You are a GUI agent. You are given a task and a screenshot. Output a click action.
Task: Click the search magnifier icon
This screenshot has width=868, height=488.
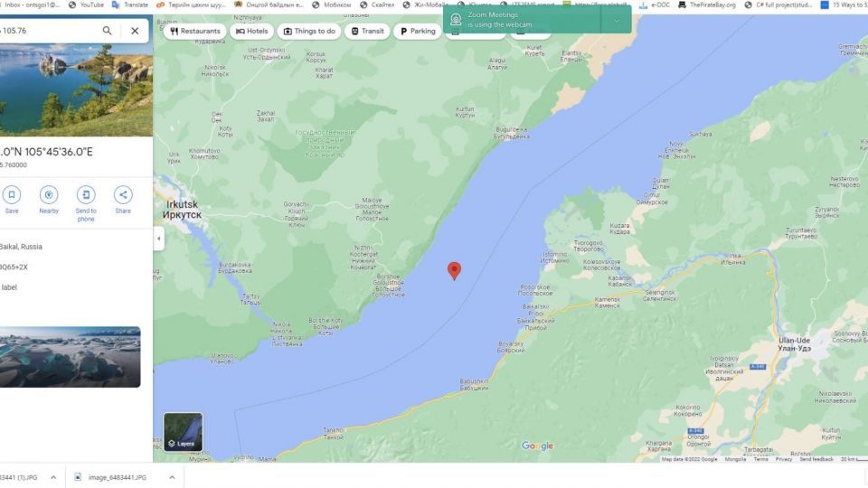pyautogui.click(x=107, y=31)
